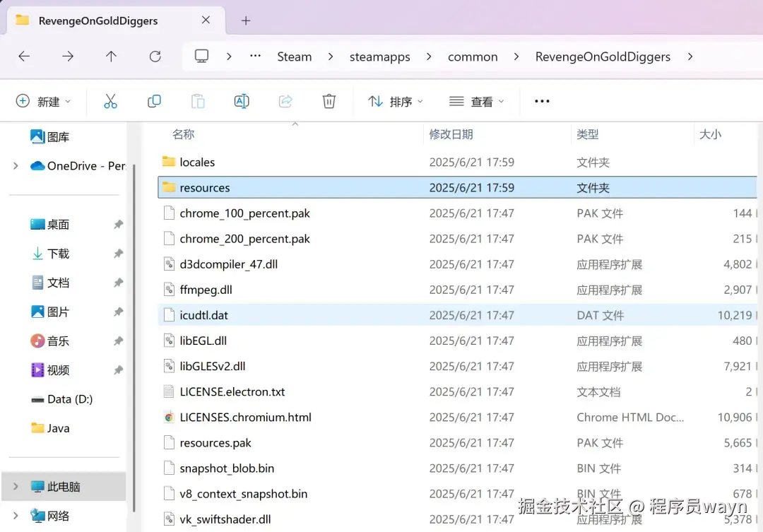Click the resources folder icon
763x532 pixels.
tap(169, 187)
